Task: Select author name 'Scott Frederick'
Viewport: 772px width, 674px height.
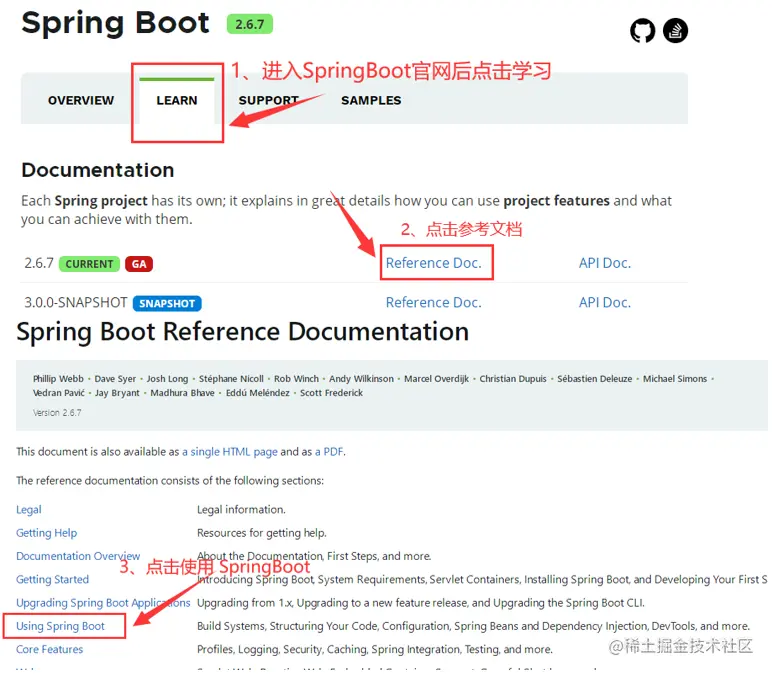Action: click(x=331, y=393)
